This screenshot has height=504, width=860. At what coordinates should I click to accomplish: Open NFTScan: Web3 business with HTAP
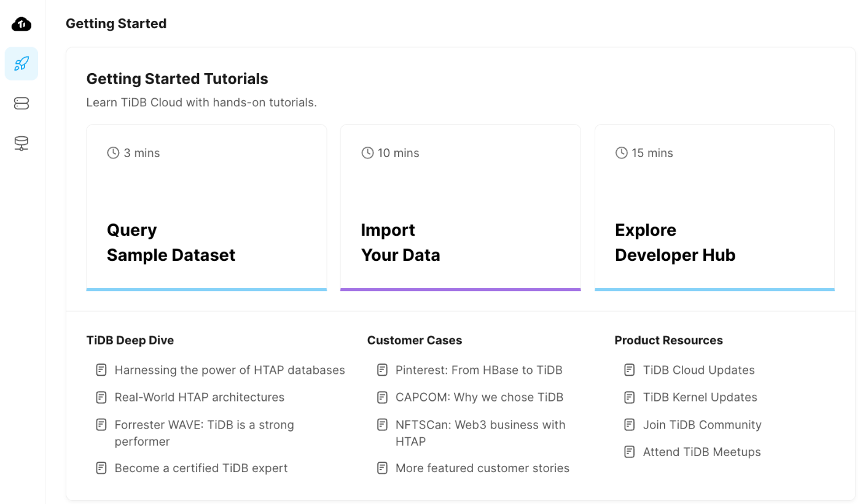click(480, 433)
